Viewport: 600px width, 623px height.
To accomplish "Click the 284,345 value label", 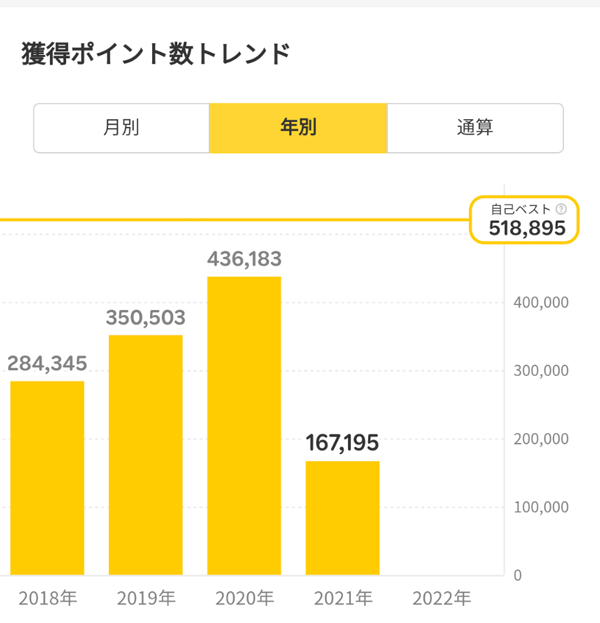I will 47,362.
